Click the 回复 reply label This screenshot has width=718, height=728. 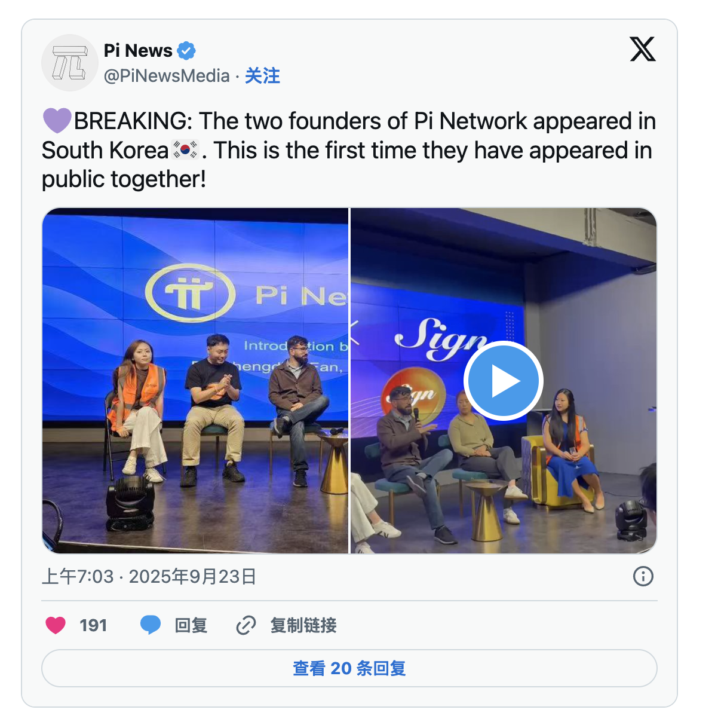point(191,625)
